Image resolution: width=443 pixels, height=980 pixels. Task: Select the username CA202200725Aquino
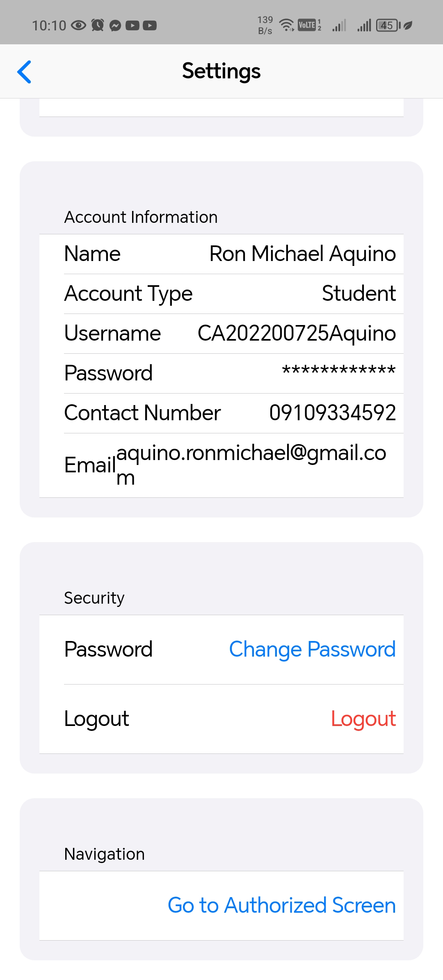coord(297,333)
